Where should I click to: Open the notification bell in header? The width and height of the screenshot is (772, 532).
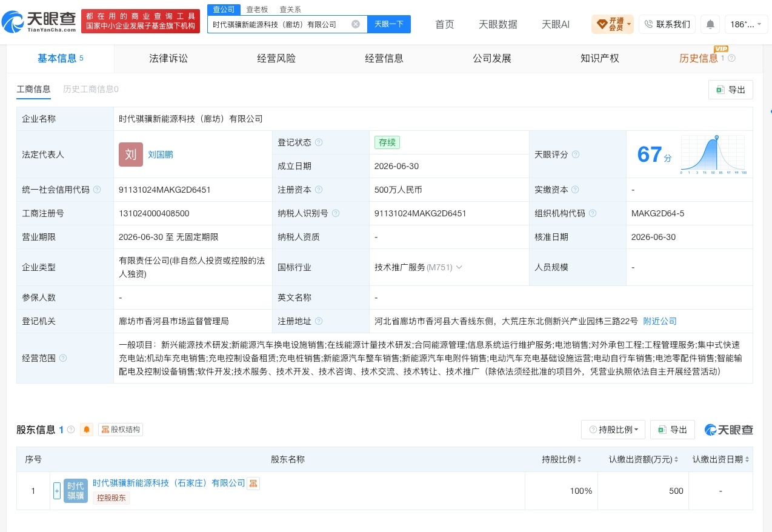710,24
